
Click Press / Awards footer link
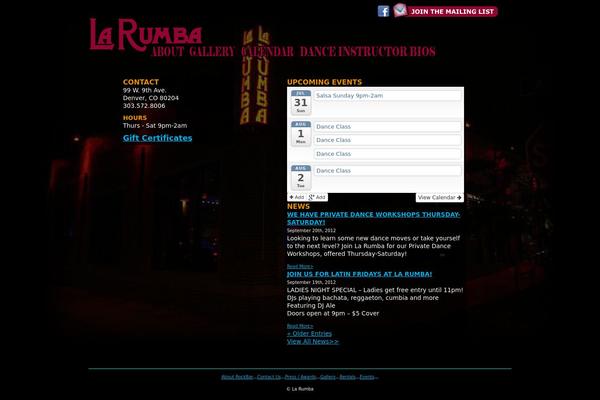pos(300,377)
